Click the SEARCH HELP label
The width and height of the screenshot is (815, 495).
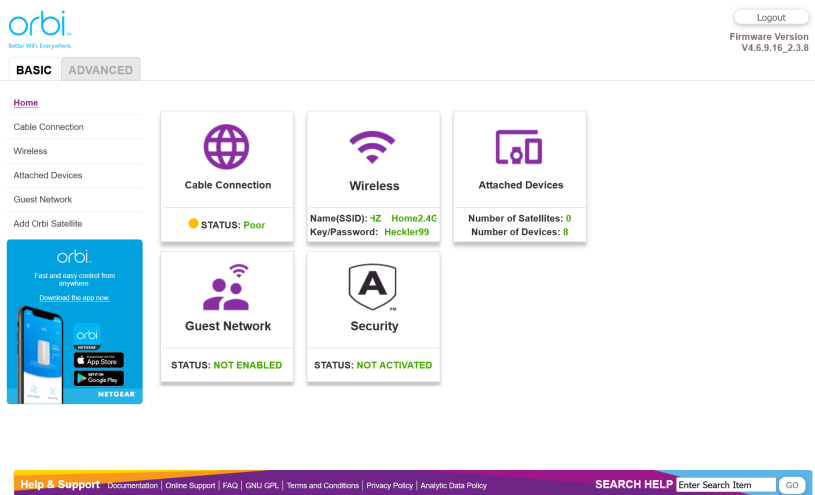pos(634,484)
